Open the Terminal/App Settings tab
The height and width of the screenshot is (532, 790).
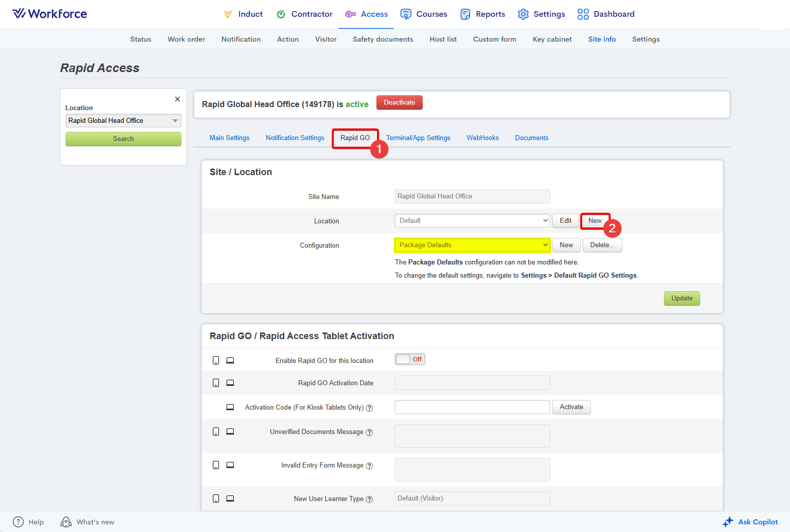(x=418, y=138)
